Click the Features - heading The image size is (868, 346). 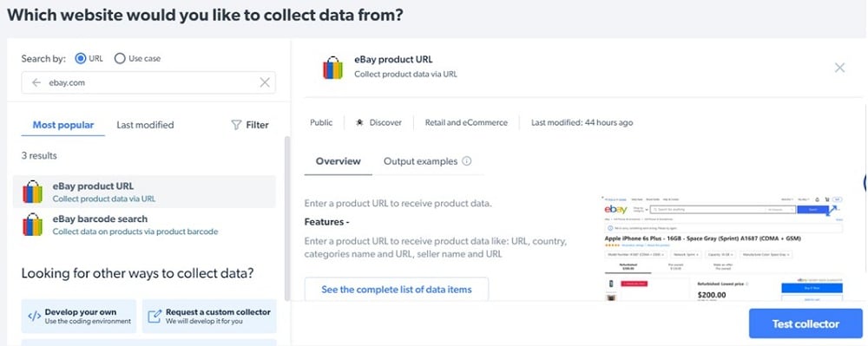pos(326,222)
